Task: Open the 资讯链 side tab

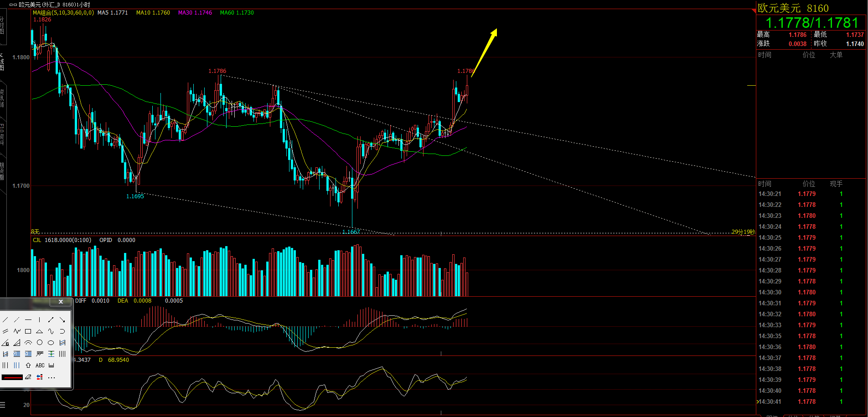Action: [2, 98]
